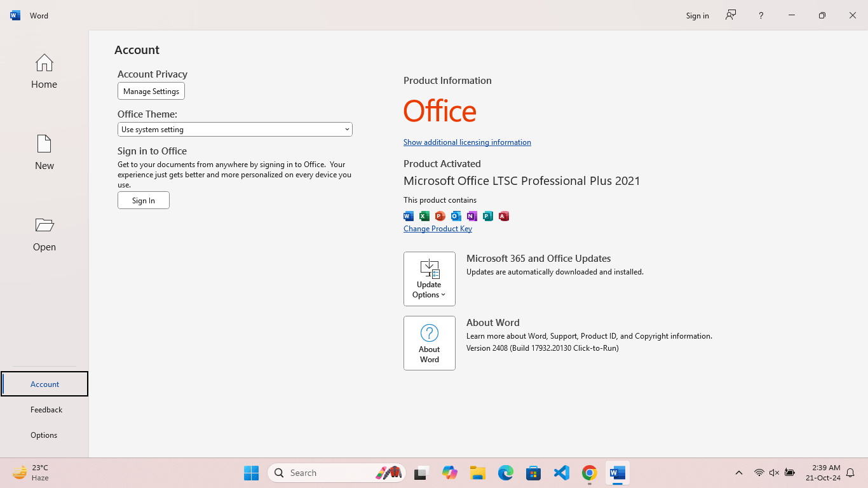
Task: Create a New document from sidebar
Action: (x=44, y=152)
